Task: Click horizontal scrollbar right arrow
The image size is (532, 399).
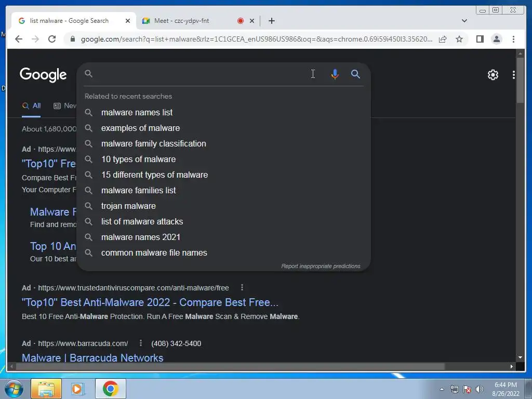Action: [x=512, y=366]
